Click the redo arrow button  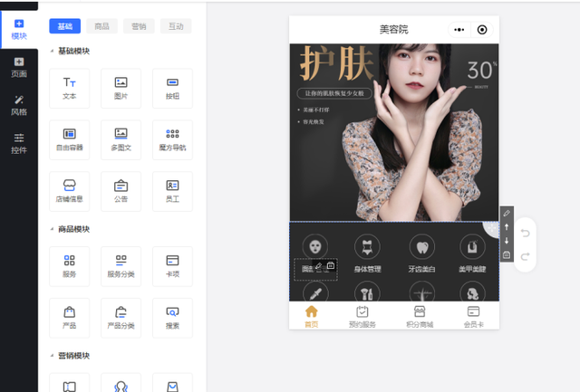525,256
